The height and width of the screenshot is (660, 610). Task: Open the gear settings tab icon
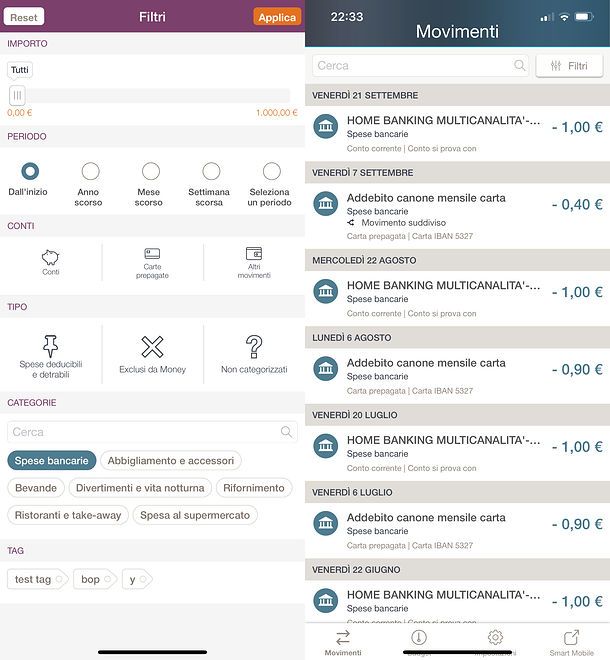pos(495,637)
